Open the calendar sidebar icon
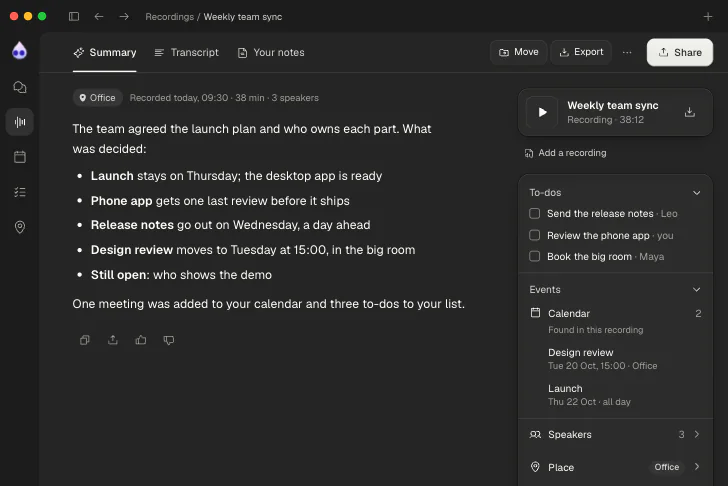728x486 pixels. coord(20,157)
